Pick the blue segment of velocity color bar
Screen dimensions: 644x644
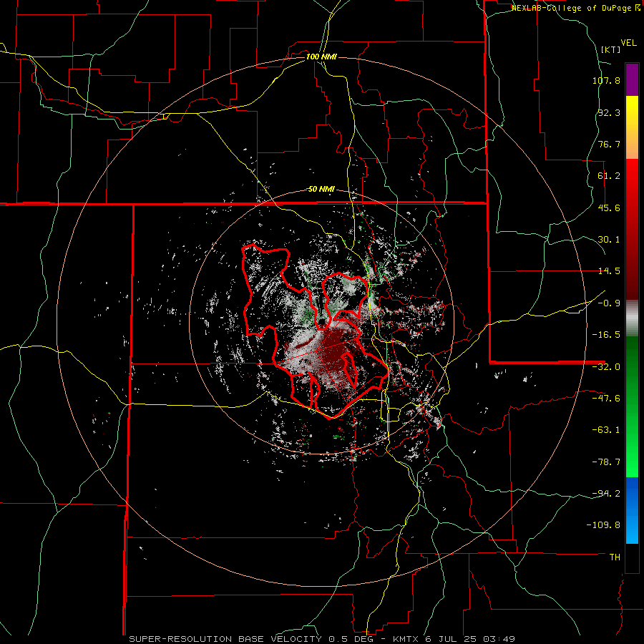point(632,510)
